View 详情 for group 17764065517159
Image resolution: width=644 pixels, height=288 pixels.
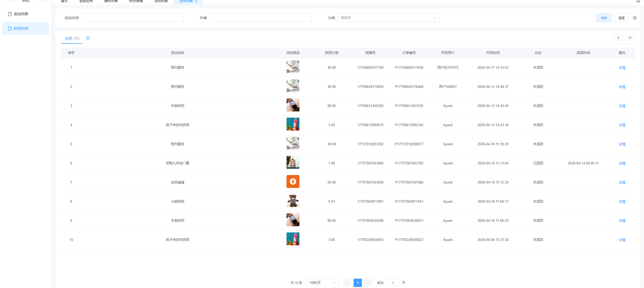tap(622, 68)
